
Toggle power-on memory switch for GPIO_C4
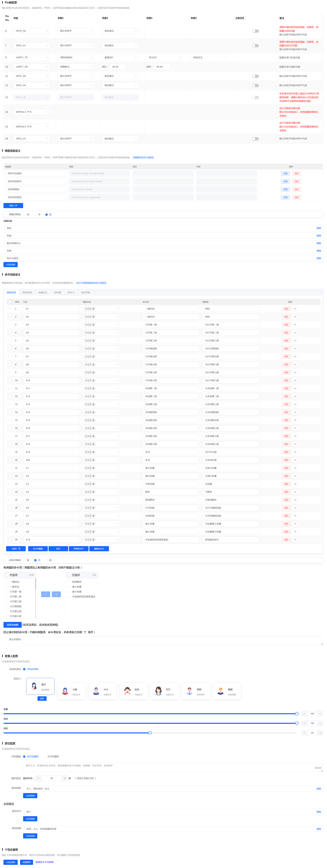[x=255, y=139]
